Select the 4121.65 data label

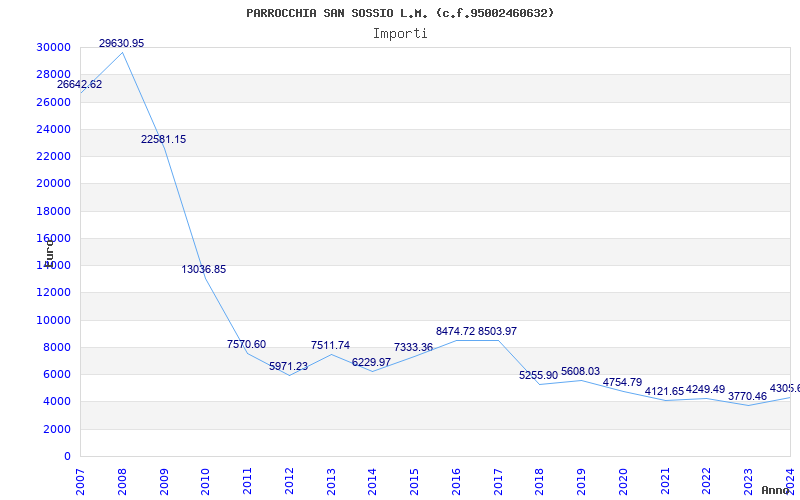664,391
